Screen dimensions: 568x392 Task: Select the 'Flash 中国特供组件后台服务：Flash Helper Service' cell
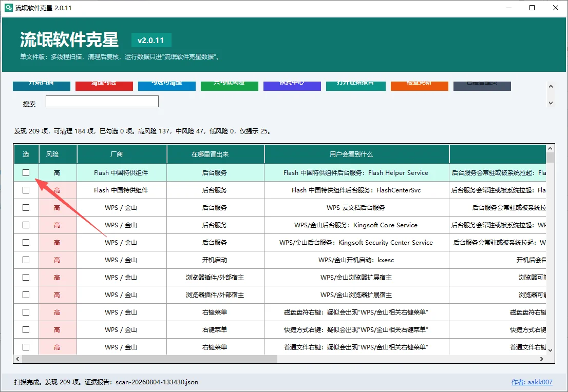[356, 172]
